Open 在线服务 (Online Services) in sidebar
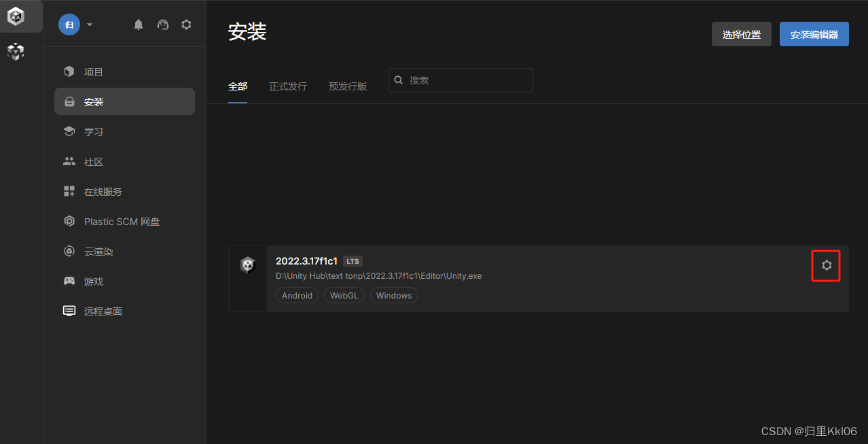 pyautogui.click(x=101, y=191)
